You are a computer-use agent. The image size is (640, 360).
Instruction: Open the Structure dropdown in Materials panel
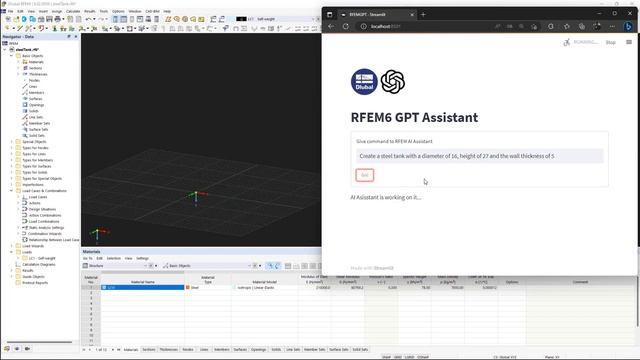(145, 266)
